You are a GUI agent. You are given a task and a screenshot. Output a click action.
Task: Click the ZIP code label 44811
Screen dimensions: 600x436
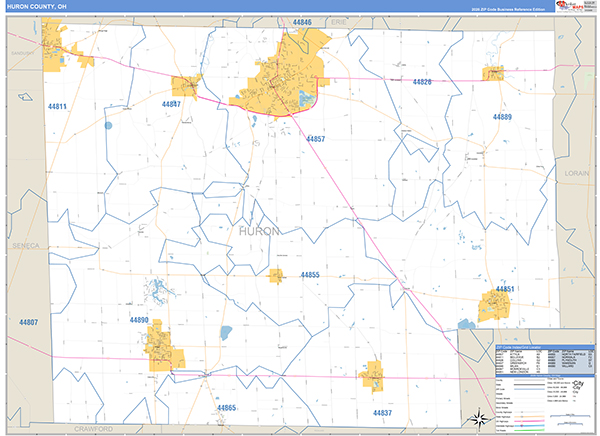[57, 106]
